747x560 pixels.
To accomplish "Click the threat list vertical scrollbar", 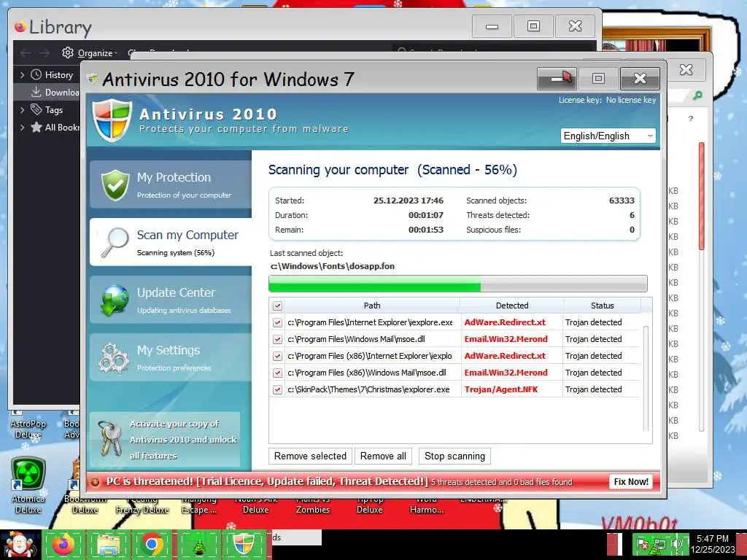I will pyautogui.click(x=646, y=378).
